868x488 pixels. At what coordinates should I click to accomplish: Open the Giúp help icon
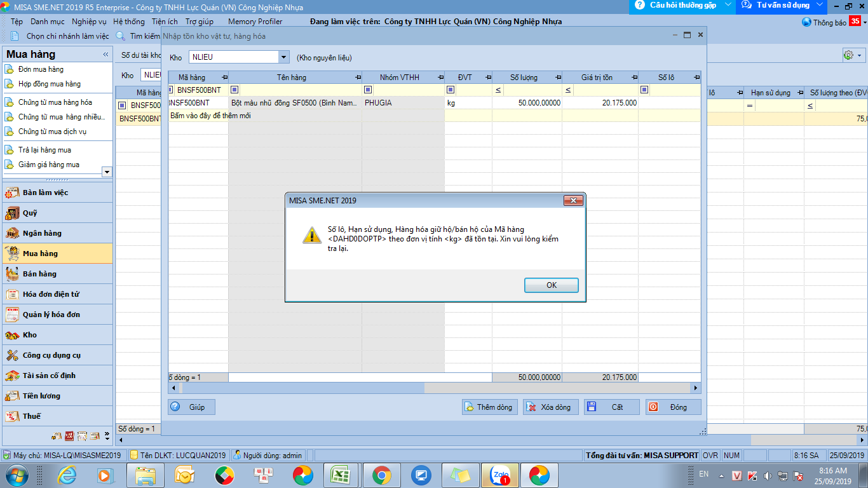[175, 407]
